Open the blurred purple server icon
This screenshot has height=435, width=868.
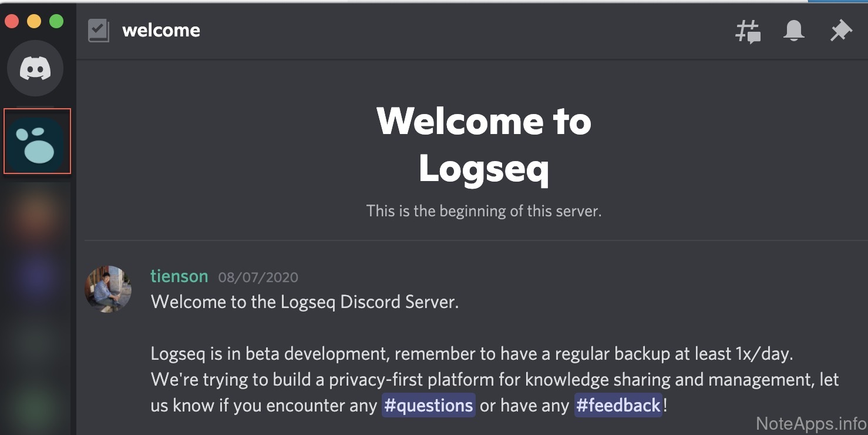click(36, 276)
